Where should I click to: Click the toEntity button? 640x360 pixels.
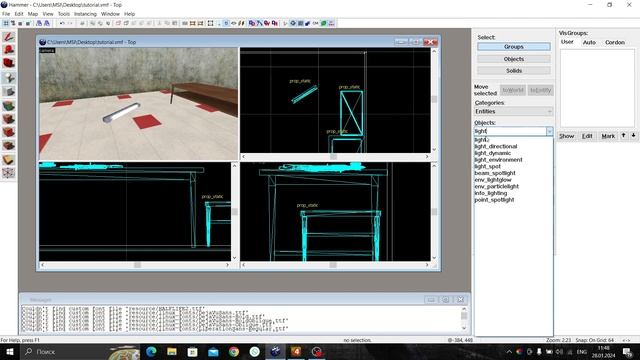pos(540,90)
